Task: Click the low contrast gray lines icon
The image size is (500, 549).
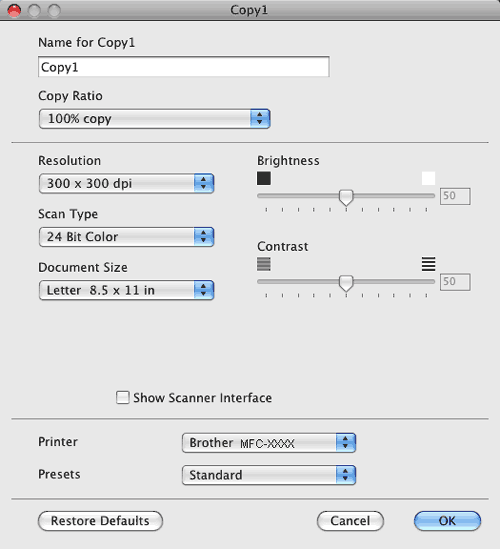Action: 264,264
